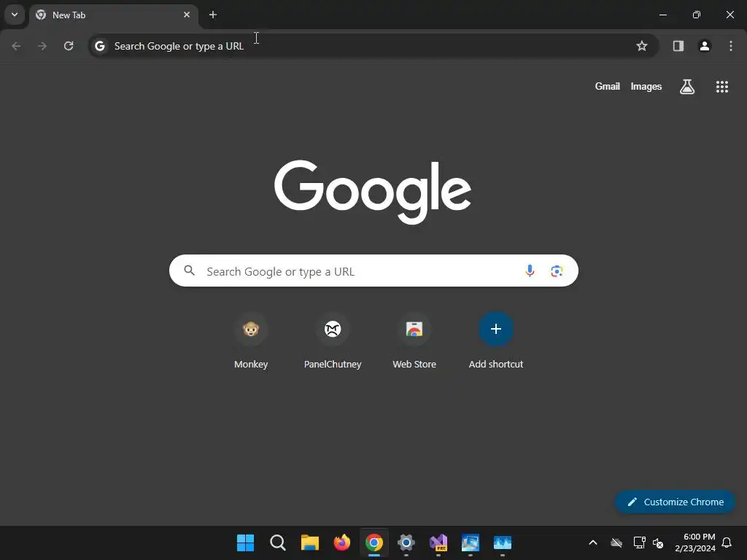Go back with the back arrow

(x=16, y=46)
